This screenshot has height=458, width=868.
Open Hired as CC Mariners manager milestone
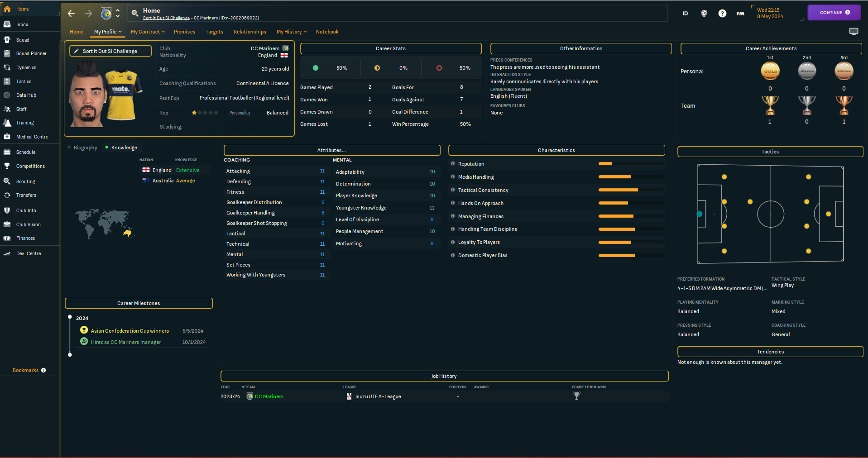click(126, 342)
